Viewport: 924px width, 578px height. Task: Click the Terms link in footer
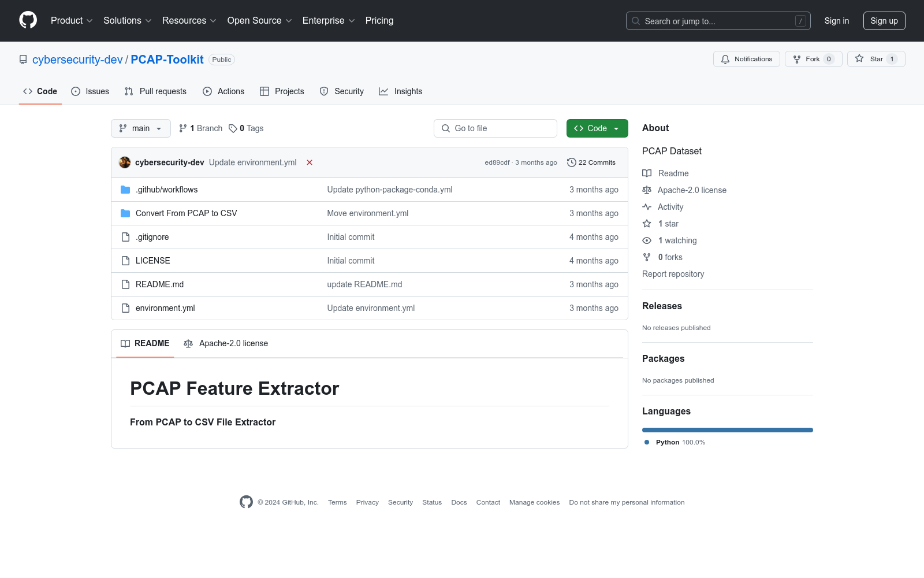tap(337, 502)
